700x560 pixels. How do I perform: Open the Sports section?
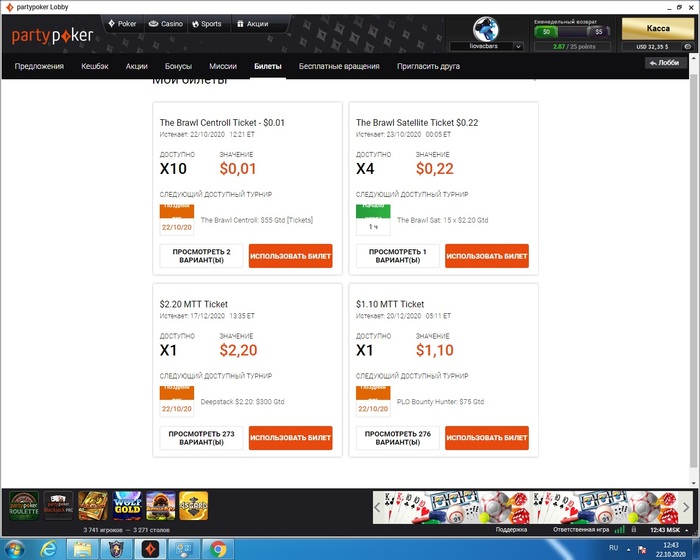pyautogui.click(x=207, y=24)
